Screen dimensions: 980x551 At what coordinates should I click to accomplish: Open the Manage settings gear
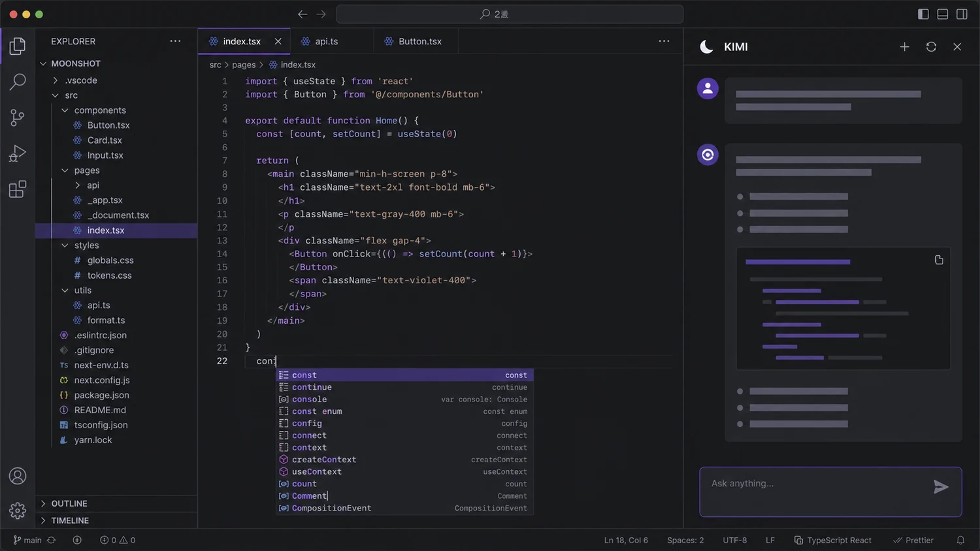[18, 511]
